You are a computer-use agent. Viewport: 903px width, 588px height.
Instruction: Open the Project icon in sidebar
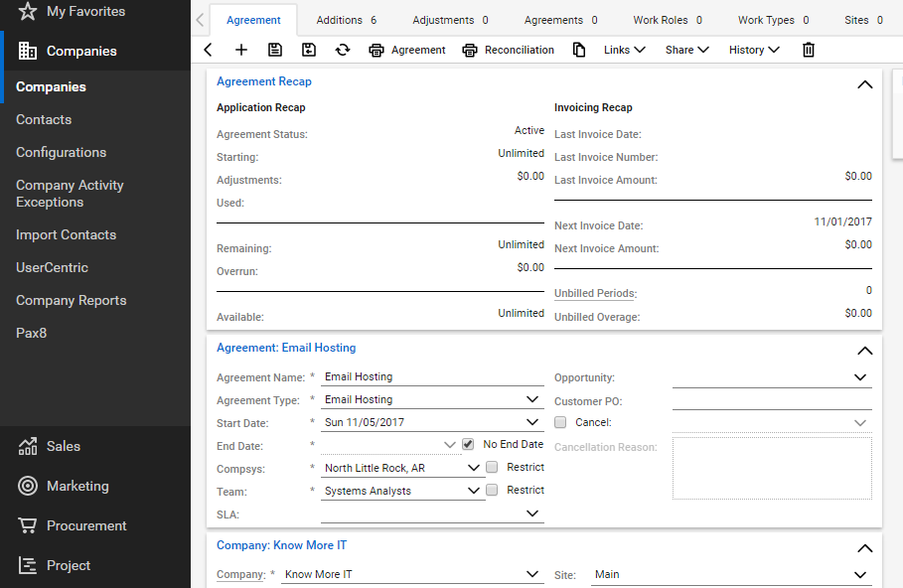pyautogui.click(x=28, y=565)
